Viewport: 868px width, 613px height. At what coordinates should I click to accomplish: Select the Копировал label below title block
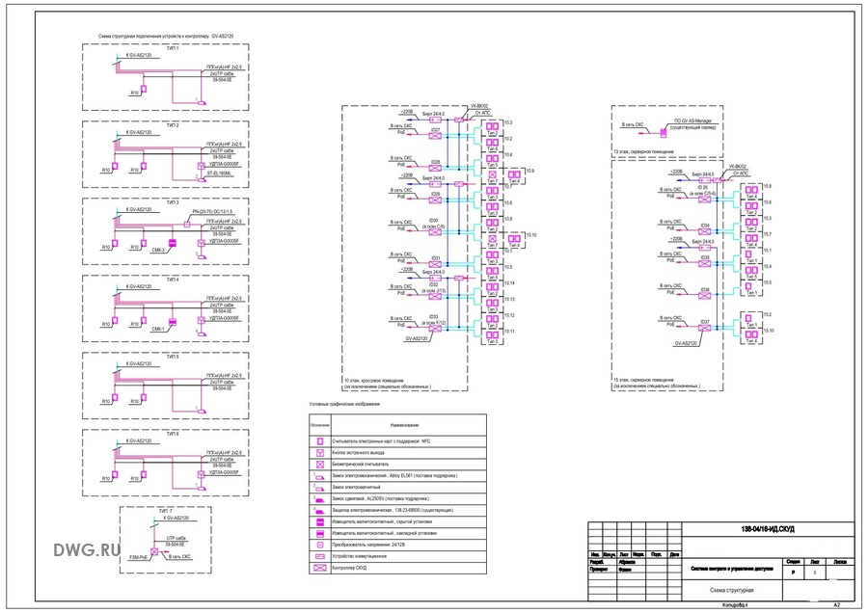point(735,606)
